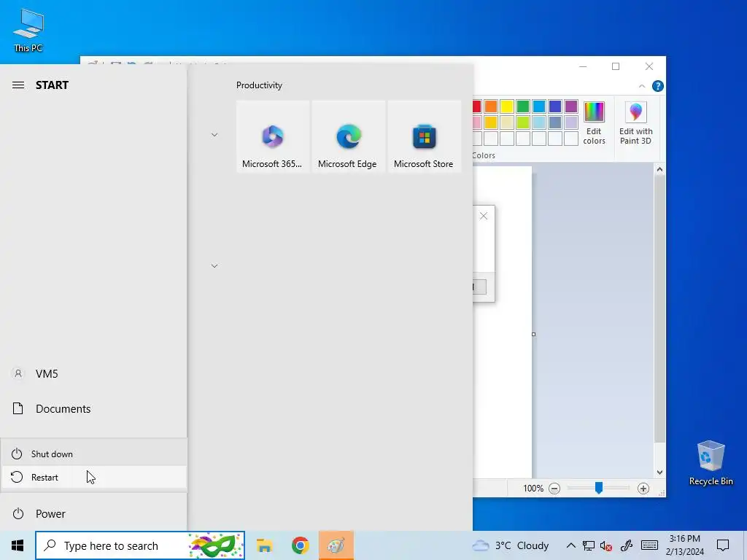This screenshot has width=747, height=560.
Task: Open Google Chrome from the taskbar
Action: point(300,545)
